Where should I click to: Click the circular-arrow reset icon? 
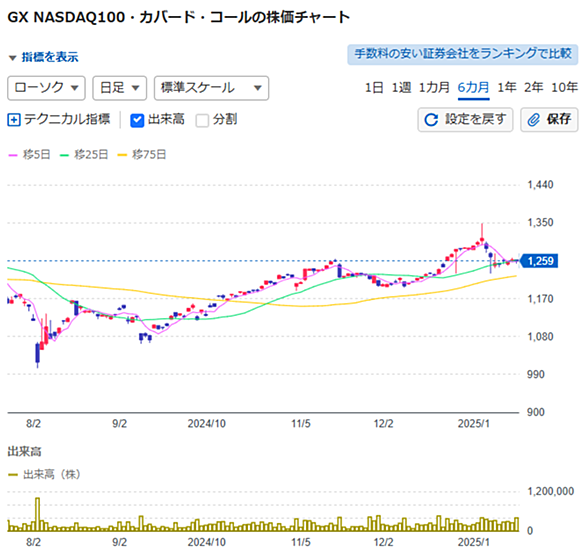(x=431, y=120)
